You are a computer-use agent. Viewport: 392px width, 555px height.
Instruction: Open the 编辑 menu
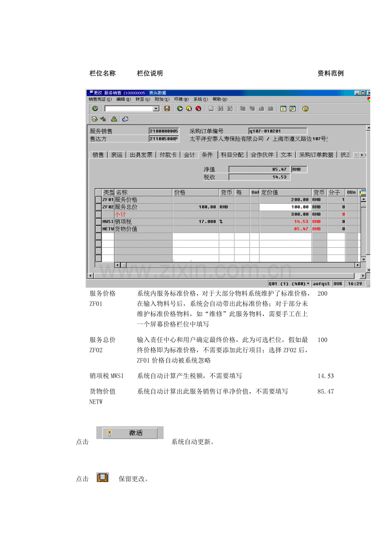[124, 99]
